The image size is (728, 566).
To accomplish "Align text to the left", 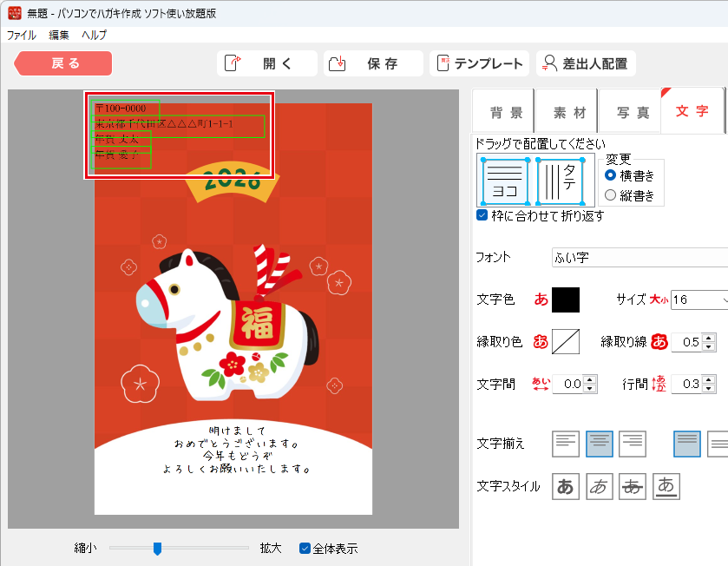I will pos(566,444).
